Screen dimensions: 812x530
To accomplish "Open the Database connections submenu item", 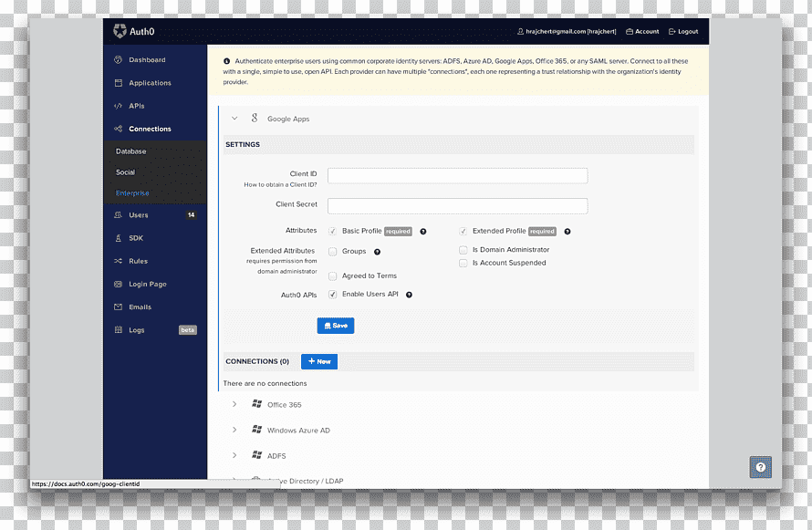I will tap(131, 151).
